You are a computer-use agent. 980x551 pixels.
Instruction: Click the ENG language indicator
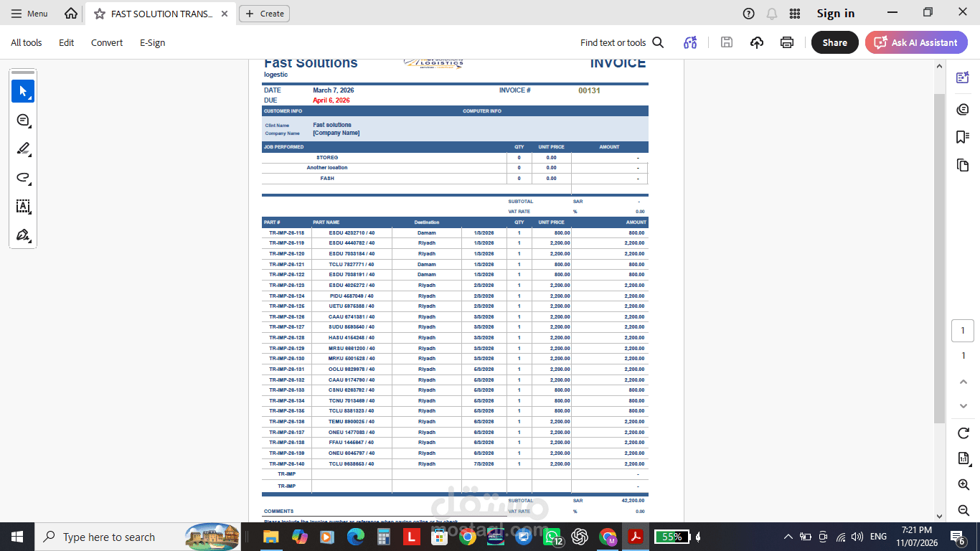(878, 537)
